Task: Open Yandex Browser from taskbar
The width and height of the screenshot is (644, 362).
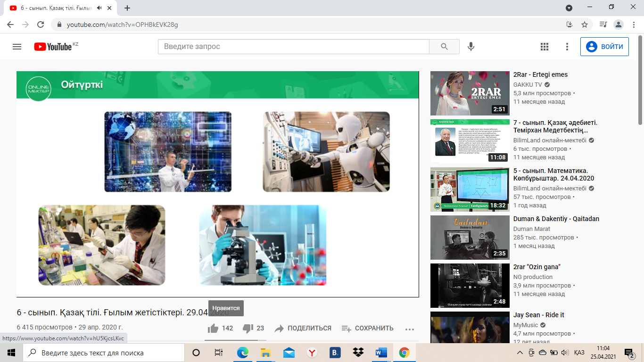Action: coord(312,353)
